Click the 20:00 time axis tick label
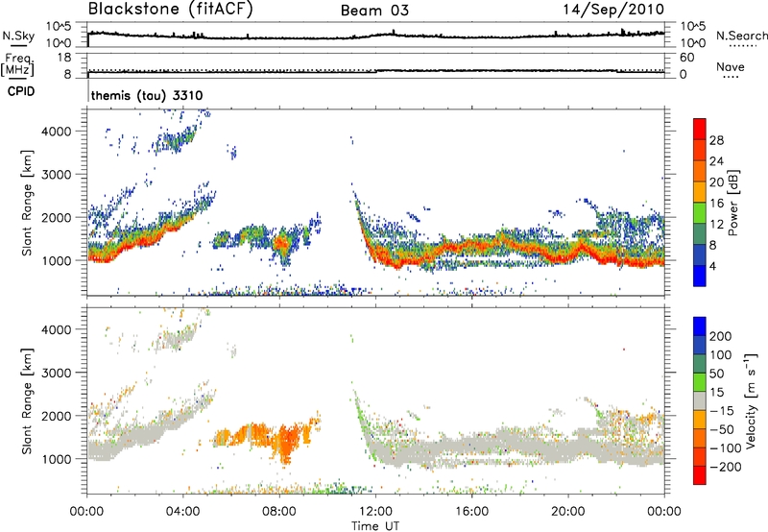 pos(567,512)
